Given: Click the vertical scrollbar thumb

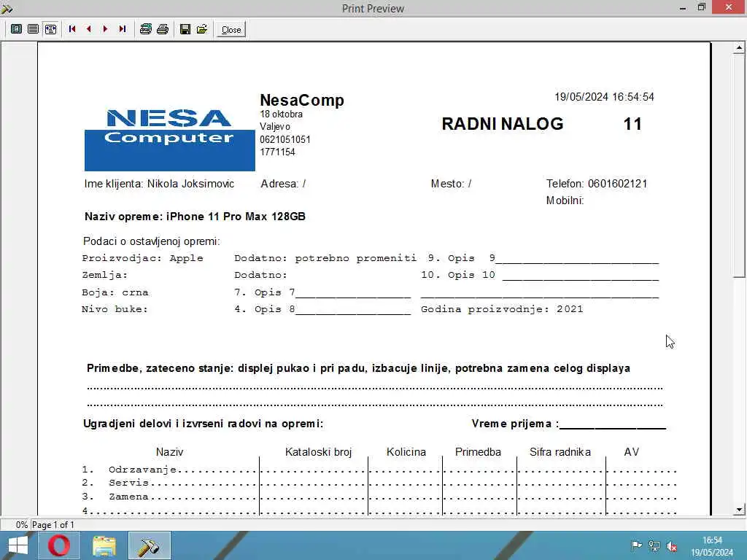Looking at the screenshot, I should (x=739, y=166).
